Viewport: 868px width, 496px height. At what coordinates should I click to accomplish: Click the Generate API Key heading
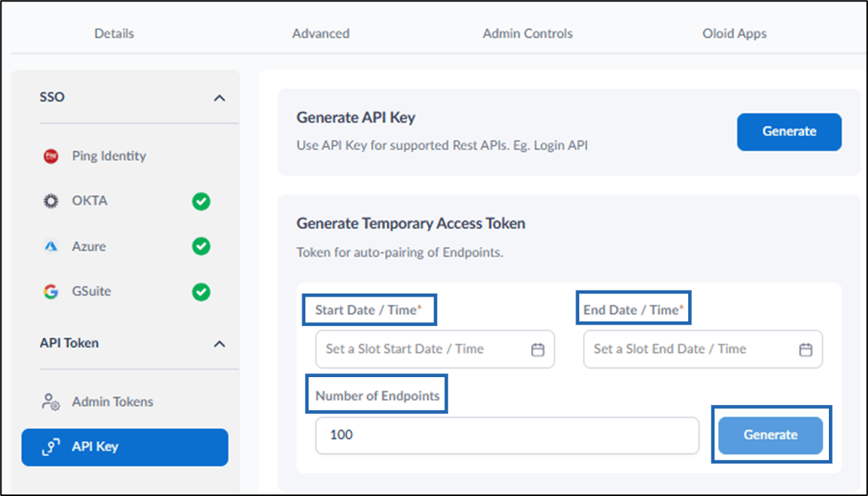coord(356,117)
